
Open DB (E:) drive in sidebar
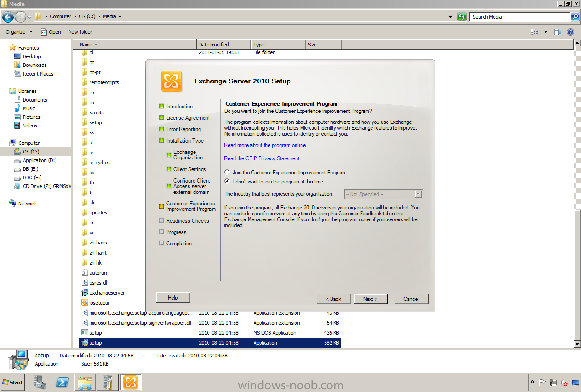26,169
